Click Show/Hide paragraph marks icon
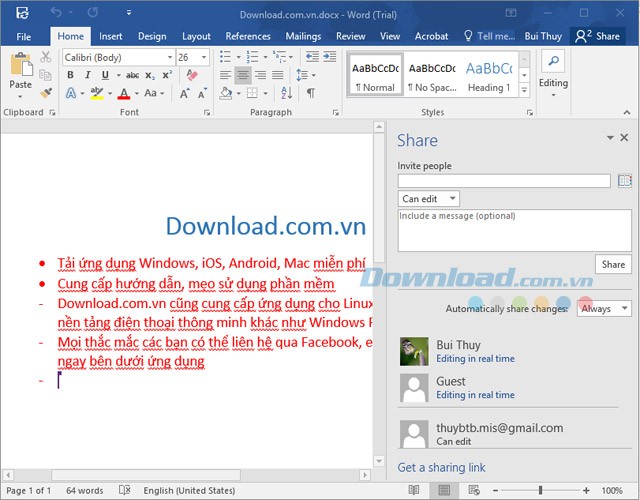This screenshot has height=500, width=640. [x=311, y=93]
